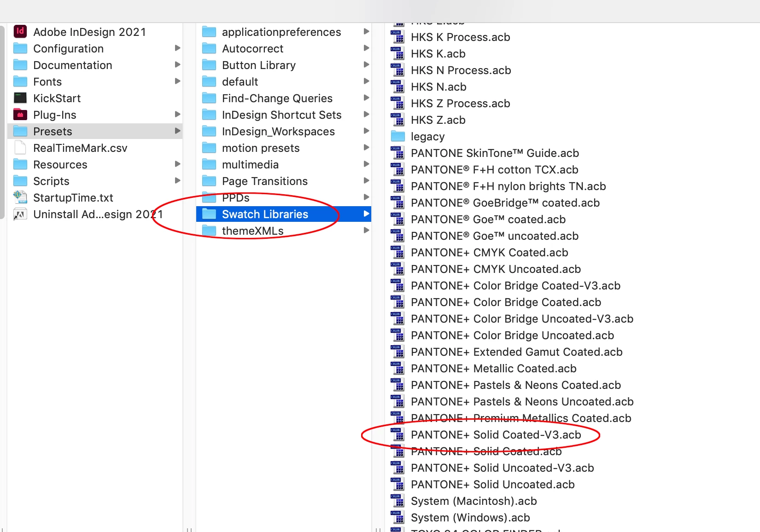
Task: Select the default folder
Action: coord(284,81)
